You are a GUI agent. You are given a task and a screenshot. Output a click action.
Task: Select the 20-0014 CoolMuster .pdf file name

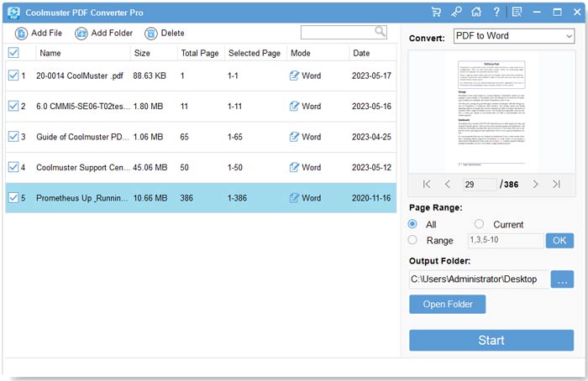(80, 76)
